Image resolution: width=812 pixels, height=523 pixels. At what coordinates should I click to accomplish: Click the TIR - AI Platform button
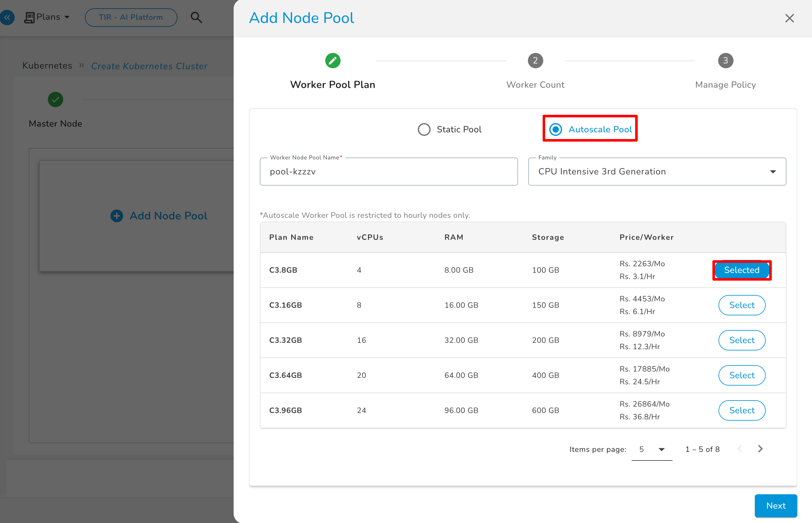pyautogui.click(x=131, y=17)
